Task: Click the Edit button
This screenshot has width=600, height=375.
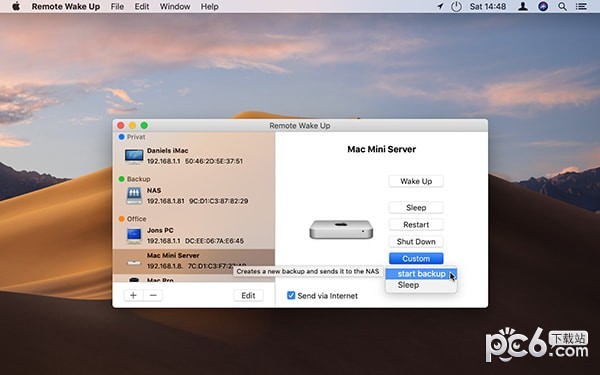Action: (x=248, y=295)
